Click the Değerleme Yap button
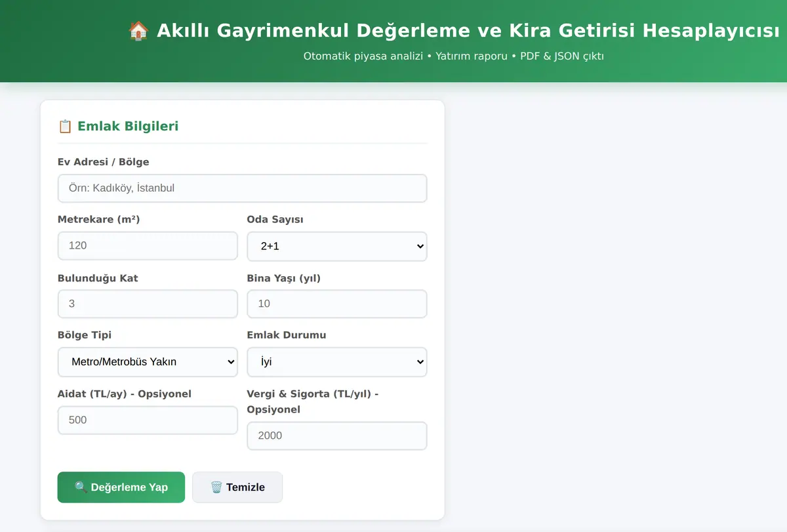 (x=121, y=487)
